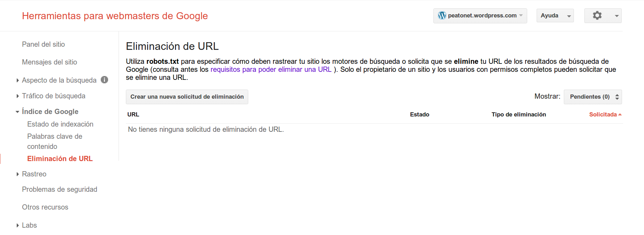Click the Eliminación de URL page heading
Screen dimensions: 644x235
pyautogui.click(x=172, y=46)
